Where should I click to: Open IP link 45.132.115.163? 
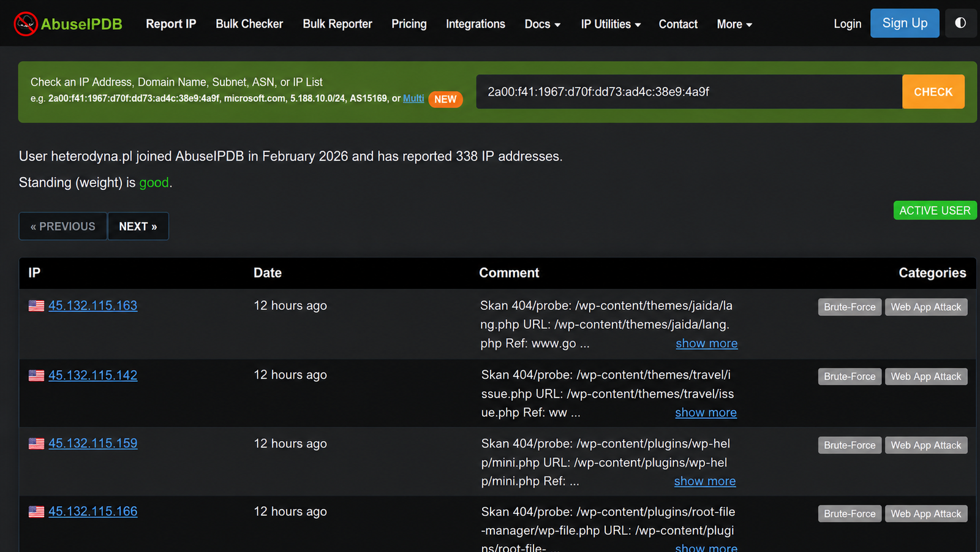pyautogui.click(x=93, y=306)
